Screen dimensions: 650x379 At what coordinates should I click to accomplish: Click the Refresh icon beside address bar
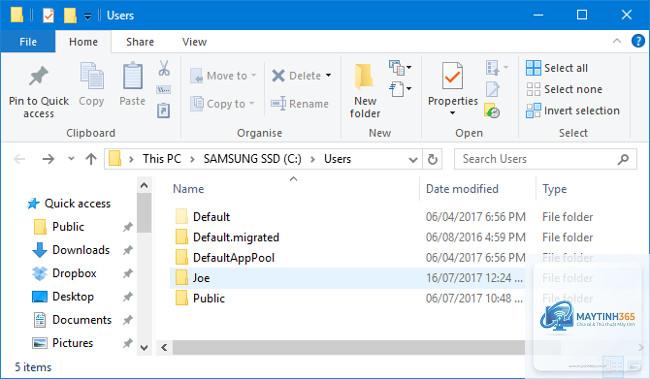coord(432,159)
